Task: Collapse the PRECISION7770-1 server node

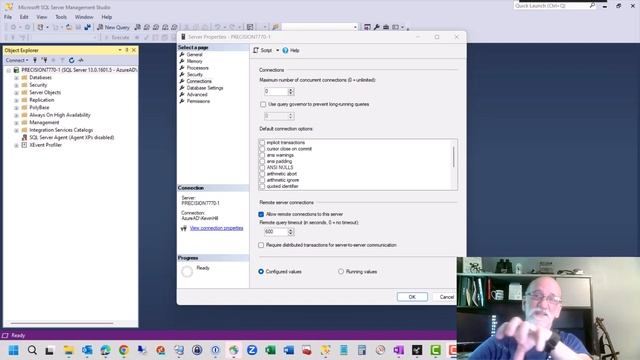Action: (x=9, y=70)
